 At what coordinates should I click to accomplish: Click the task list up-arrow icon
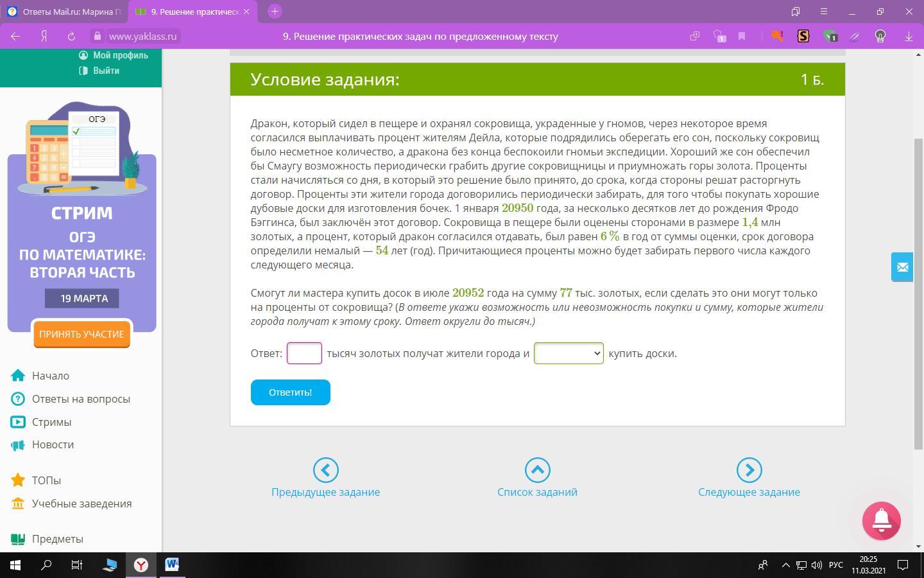tap(537, 470)
